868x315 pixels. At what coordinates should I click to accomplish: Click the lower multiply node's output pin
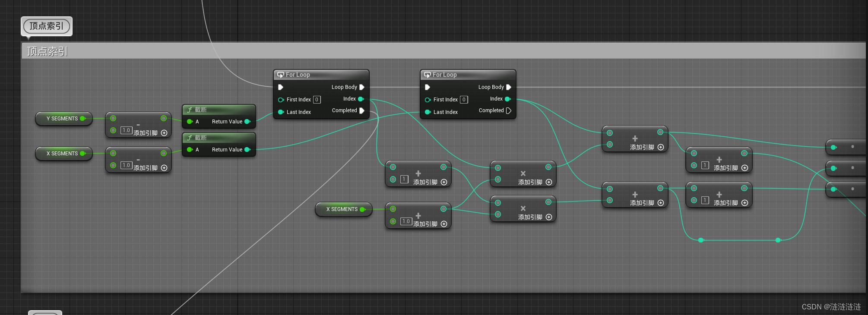[548, 202]
